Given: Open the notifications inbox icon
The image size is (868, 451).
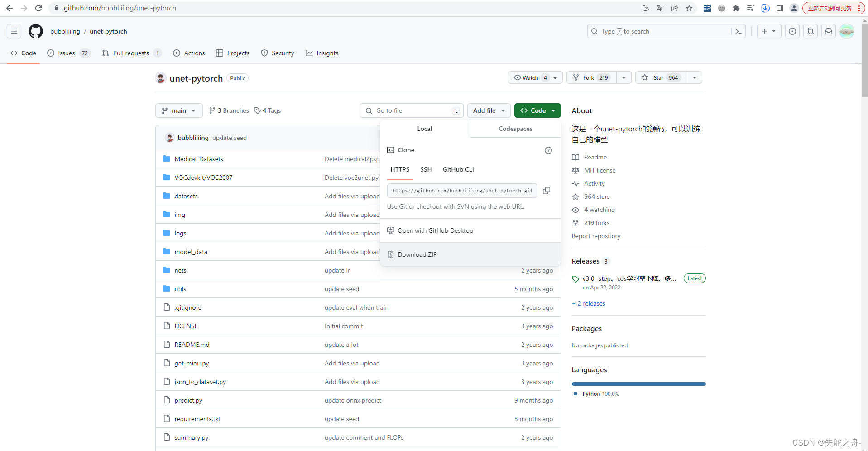Looking at the screenshot, I should [828, 31].
